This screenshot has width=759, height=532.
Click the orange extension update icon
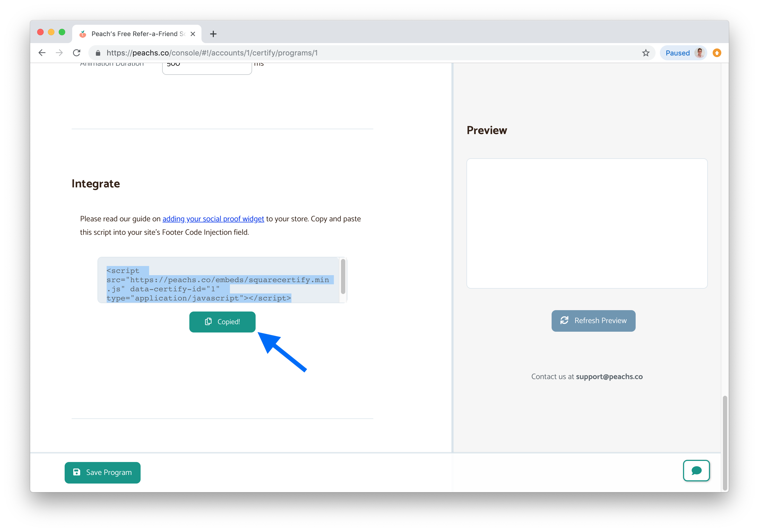[x=717, y=53]
